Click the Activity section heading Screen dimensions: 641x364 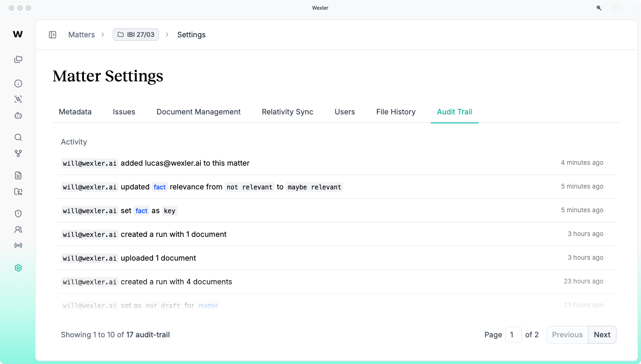74,142
